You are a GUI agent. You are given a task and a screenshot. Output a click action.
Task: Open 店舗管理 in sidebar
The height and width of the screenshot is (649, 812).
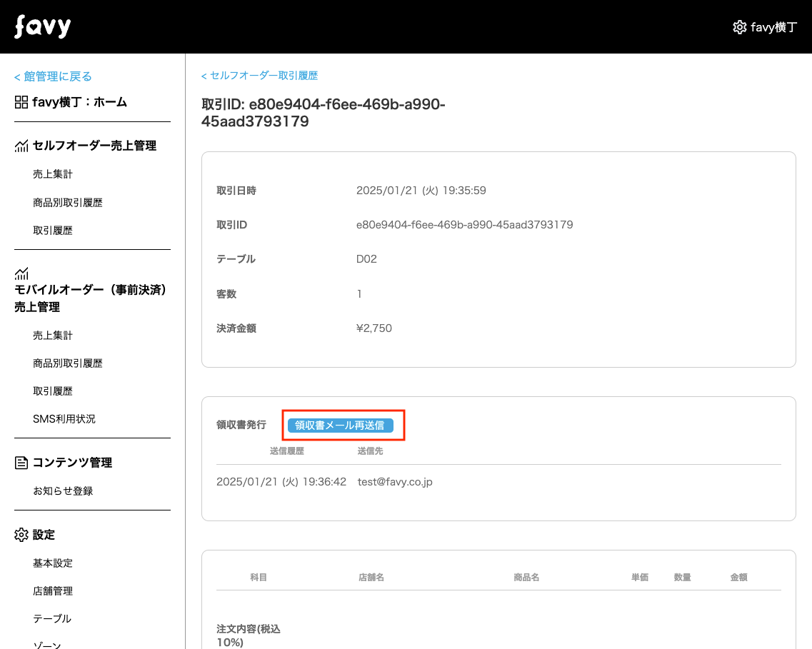(53, 591)
